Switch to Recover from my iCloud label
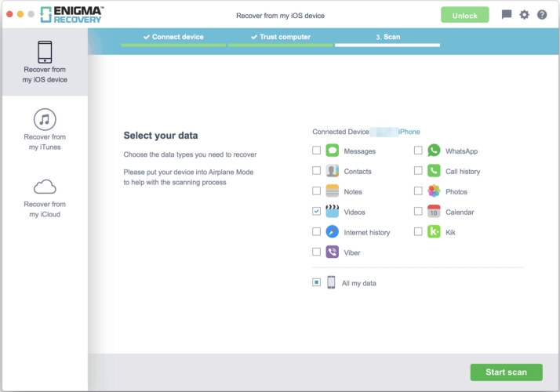This screenshot has height=392, width=560. (x=45, y=209)
